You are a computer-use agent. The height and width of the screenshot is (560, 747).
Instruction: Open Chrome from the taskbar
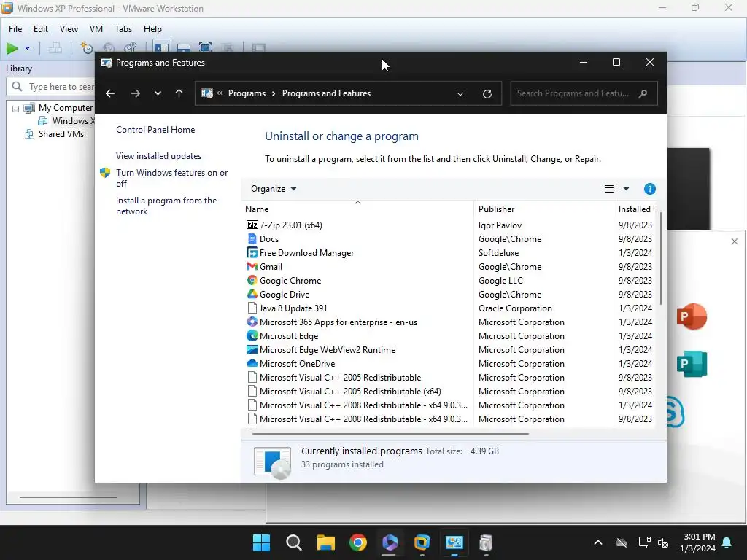[357, 542]
